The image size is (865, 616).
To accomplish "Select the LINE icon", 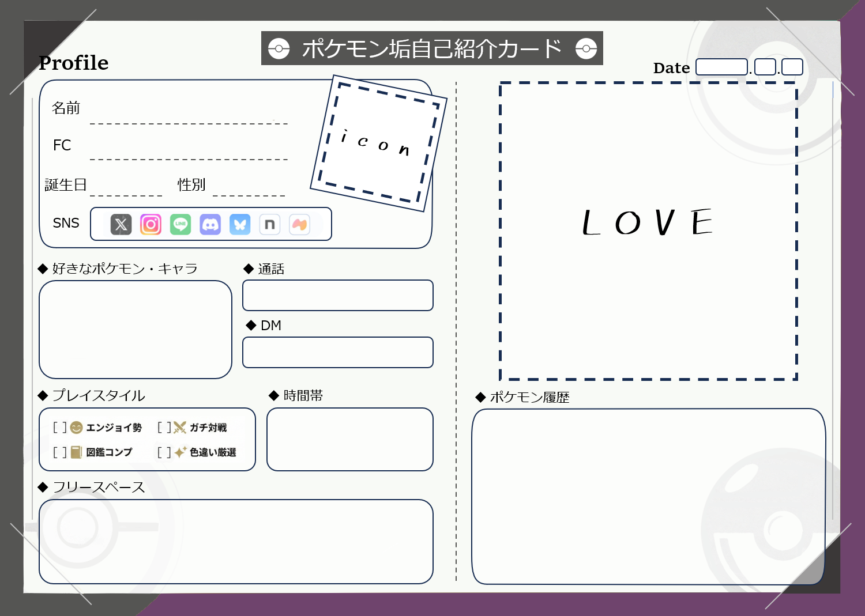I will [180, 224].
